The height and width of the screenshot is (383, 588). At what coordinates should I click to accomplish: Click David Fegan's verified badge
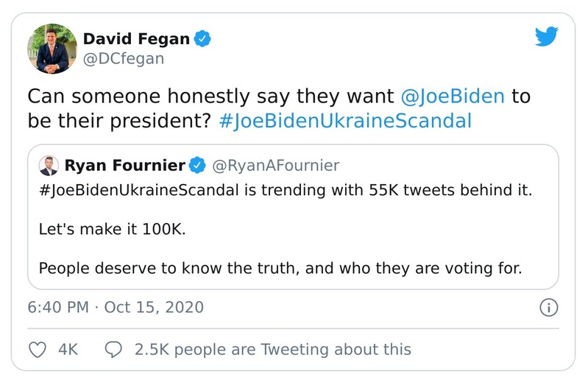tap(202, 38)
